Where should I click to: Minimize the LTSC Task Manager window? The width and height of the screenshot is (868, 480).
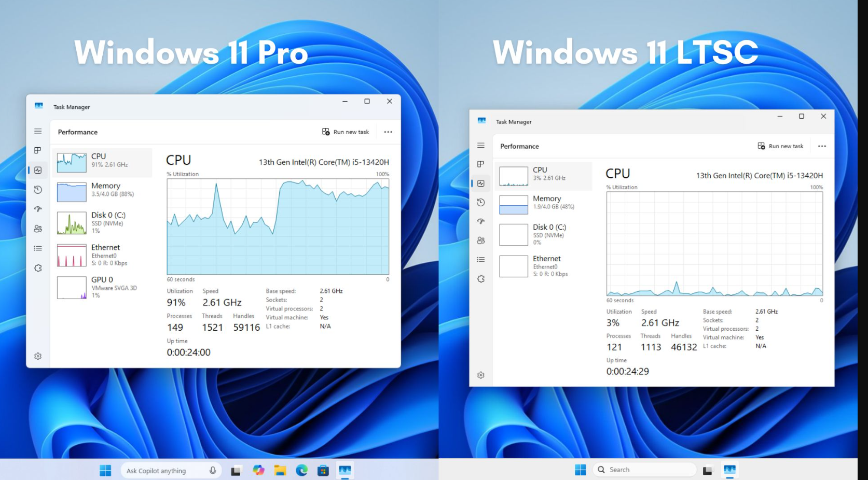pyautogui.click(x=780, y=117)
